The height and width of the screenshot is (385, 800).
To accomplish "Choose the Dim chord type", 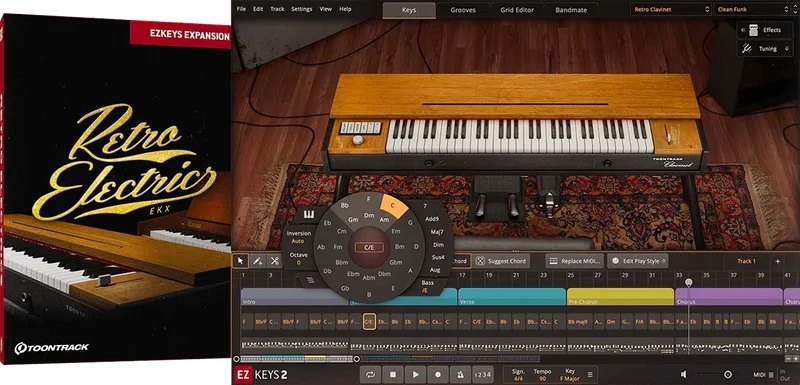I will click(438, 245).
